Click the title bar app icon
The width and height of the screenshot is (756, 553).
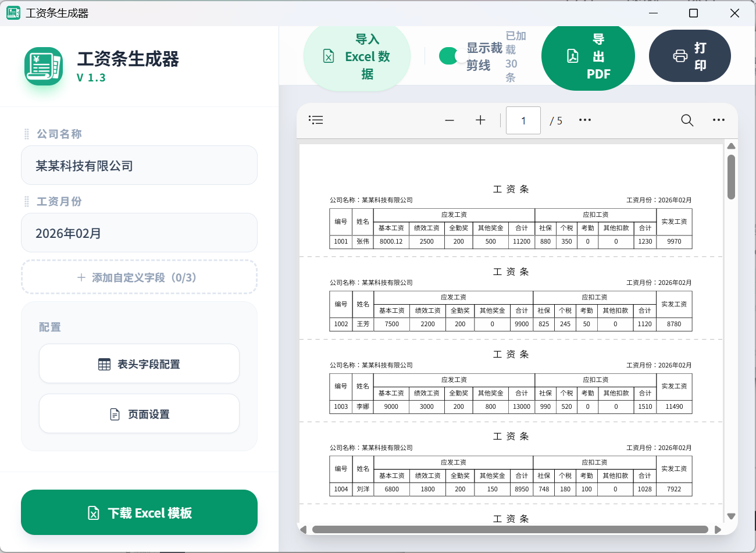pyautogui.click(x=13, y=13)
